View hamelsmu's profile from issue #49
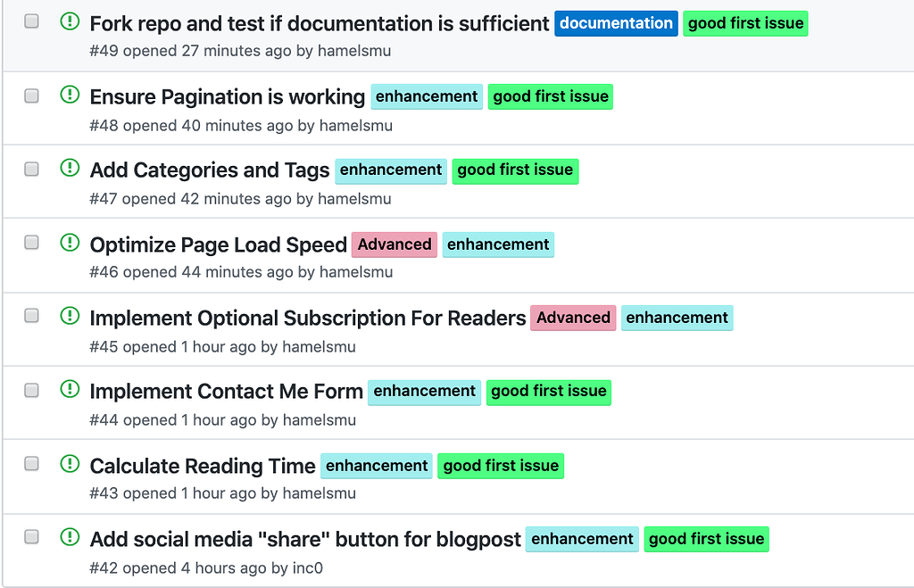The width and height of the screenshot is (914, 588). (354, 51)
